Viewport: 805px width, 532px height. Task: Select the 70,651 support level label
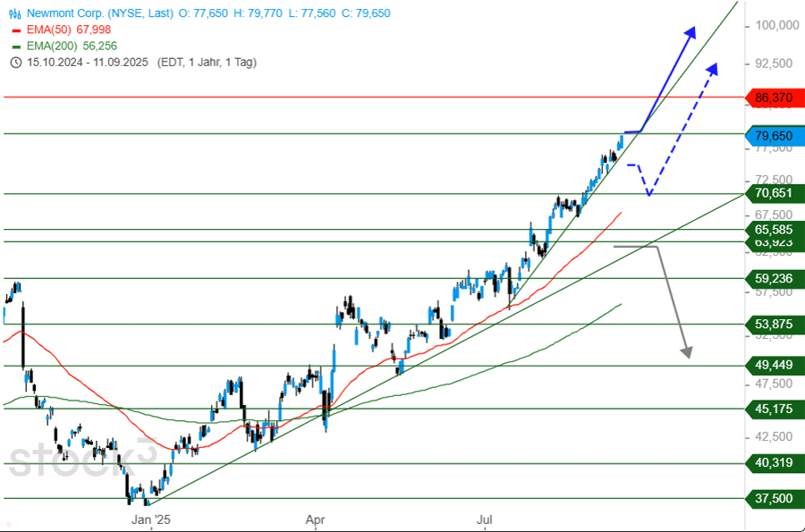tap(774, 193)
